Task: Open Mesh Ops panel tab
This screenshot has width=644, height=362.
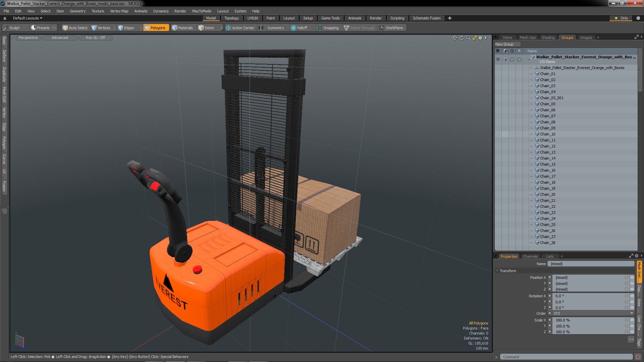Action: click(528, 38)
